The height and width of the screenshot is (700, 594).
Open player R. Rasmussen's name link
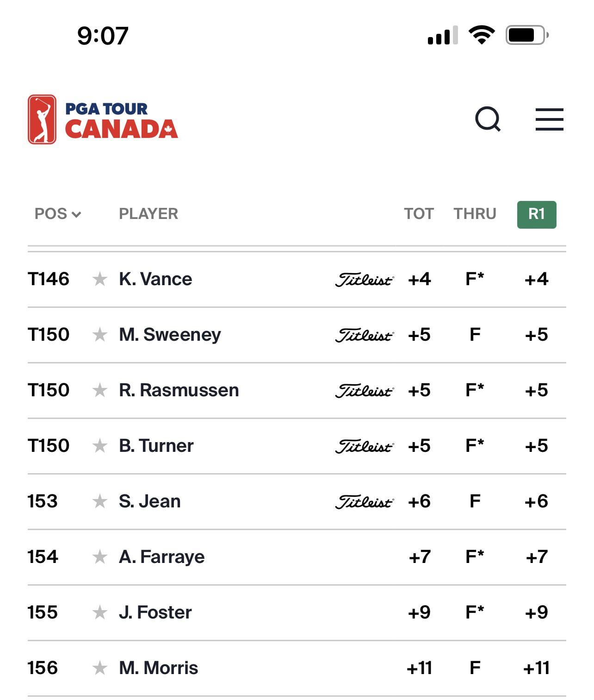pos(179,390)
